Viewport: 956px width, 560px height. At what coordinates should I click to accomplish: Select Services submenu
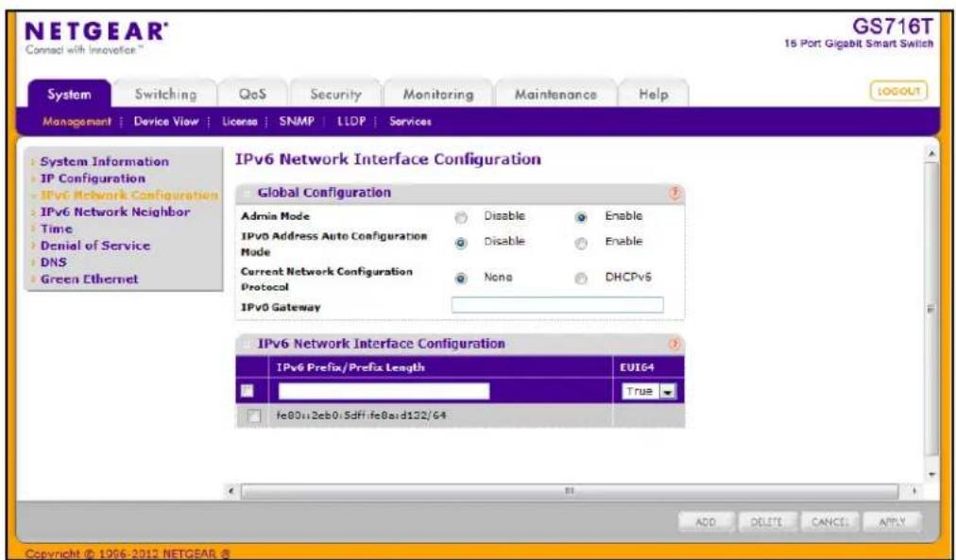[410, 121]
